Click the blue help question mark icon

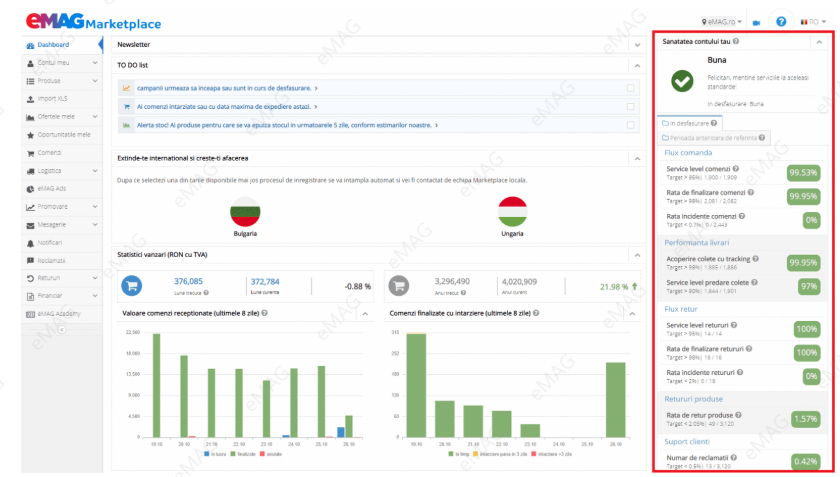coord(781,21)
